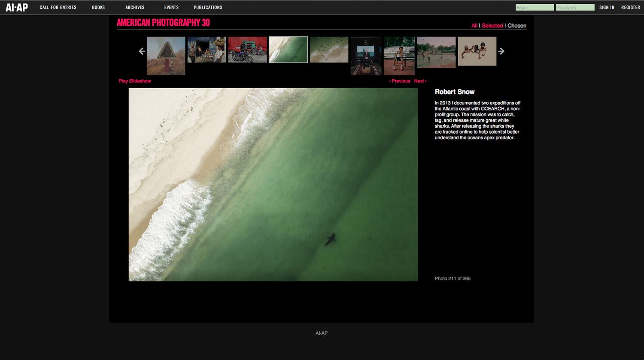
Task: Go to the Archives section
Action: (x=135, y=7)
